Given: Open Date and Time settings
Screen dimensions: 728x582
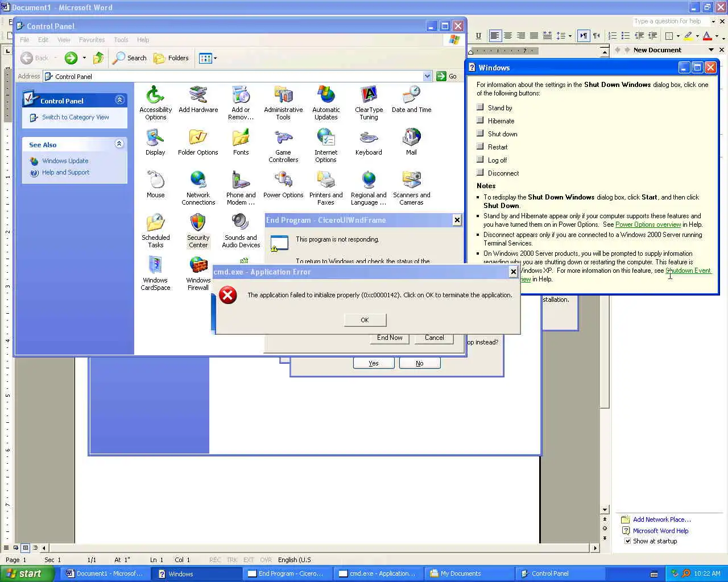Looking at the screenshot, I should point(411,99).
